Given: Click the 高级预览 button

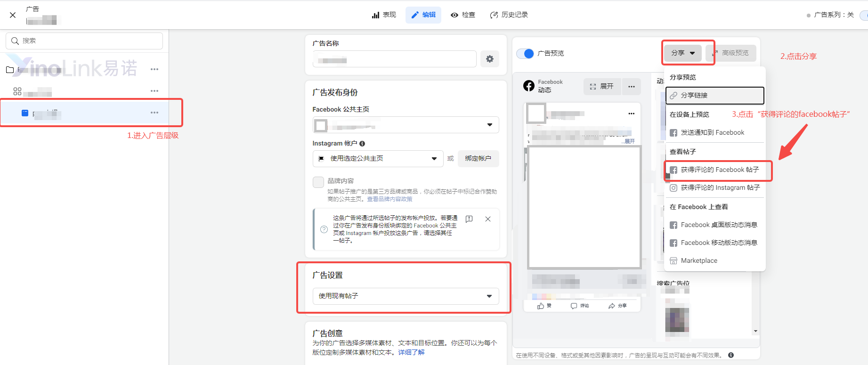Looking at the screenshot, I should click(731, 53).
